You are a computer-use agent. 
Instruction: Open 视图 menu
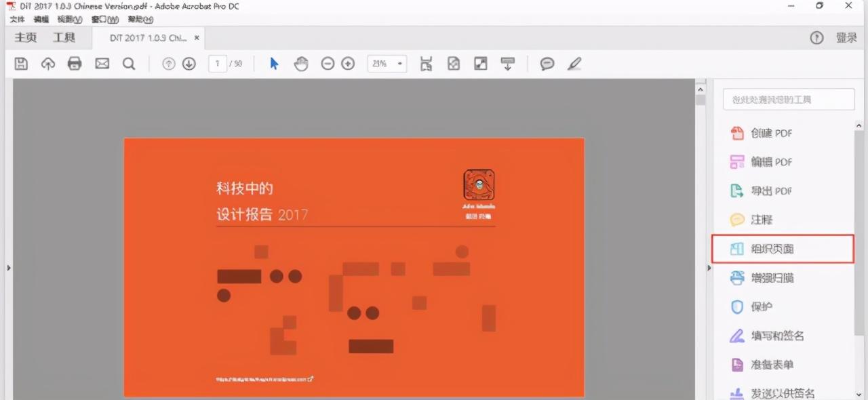tap(70, 20)
